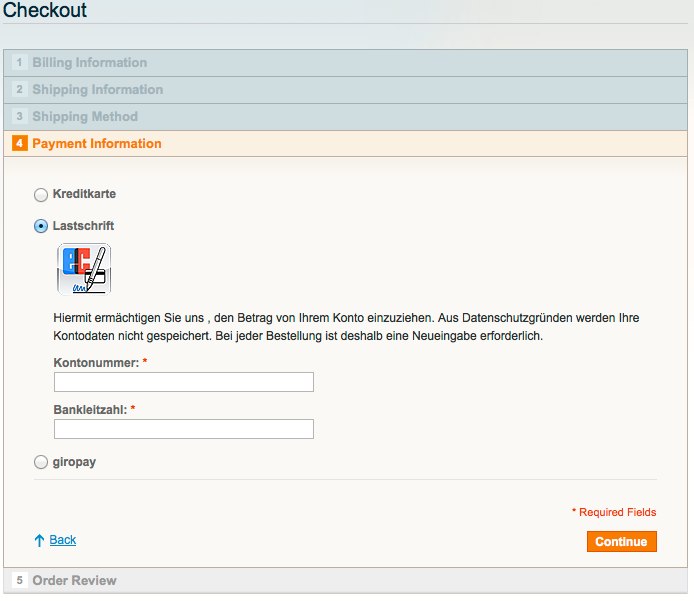Focus the Kontonummer input field
This screenshot has width=694, height=601.
point(184,382)
